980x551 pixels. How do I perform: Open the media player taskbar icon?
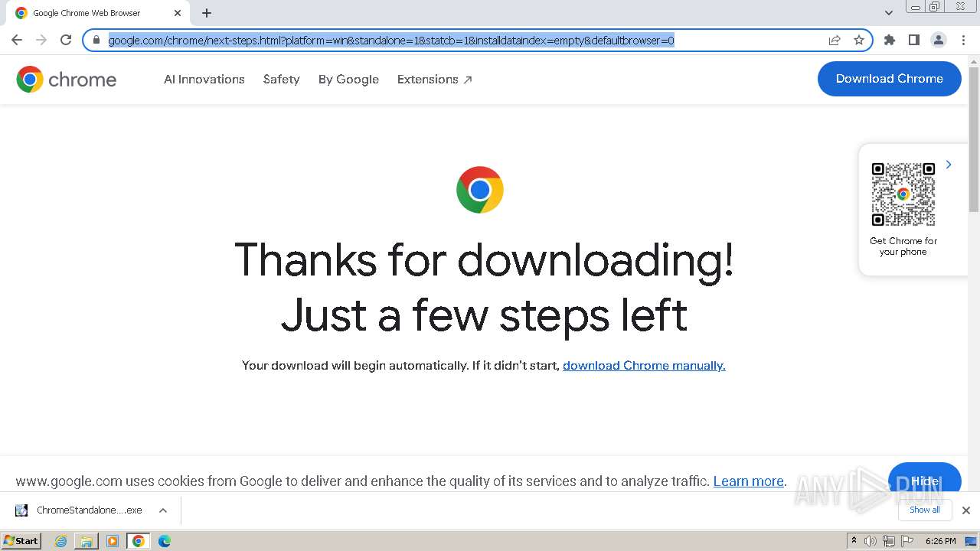pos(113,541)
